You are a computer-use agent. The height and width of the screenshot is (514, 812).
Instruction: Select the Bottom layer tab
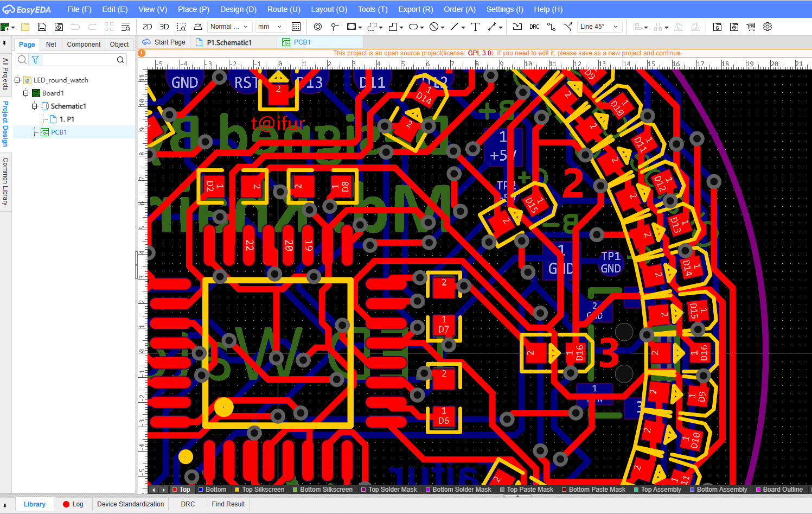point(212,490)
